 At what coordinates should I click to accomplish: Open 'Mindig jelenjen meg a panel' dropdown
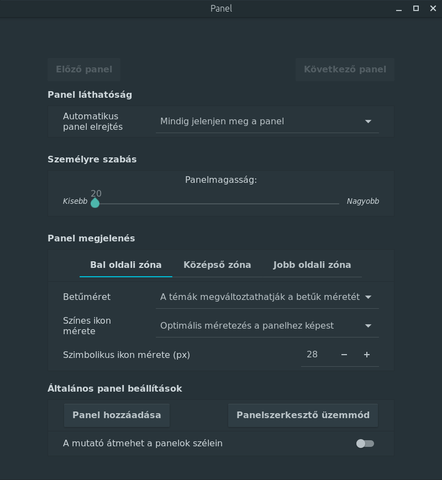pyautogui.click(x=267, y=121)
